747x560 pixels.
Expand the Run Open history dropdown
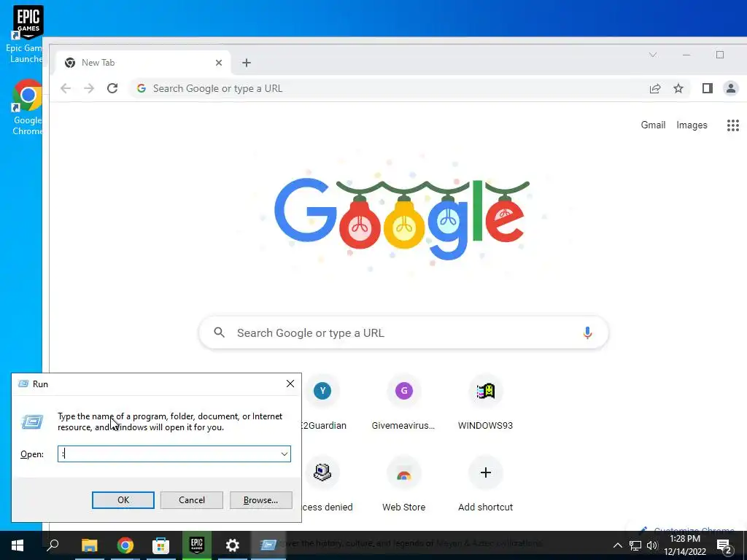pyautogui.click(x=285, y=454)
